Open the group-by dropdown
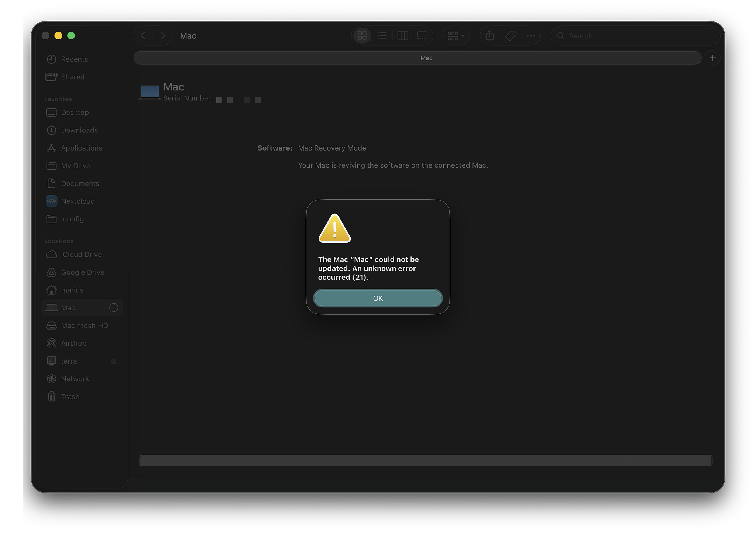Viewport: 756px width, 534px height. coord(456,36)
